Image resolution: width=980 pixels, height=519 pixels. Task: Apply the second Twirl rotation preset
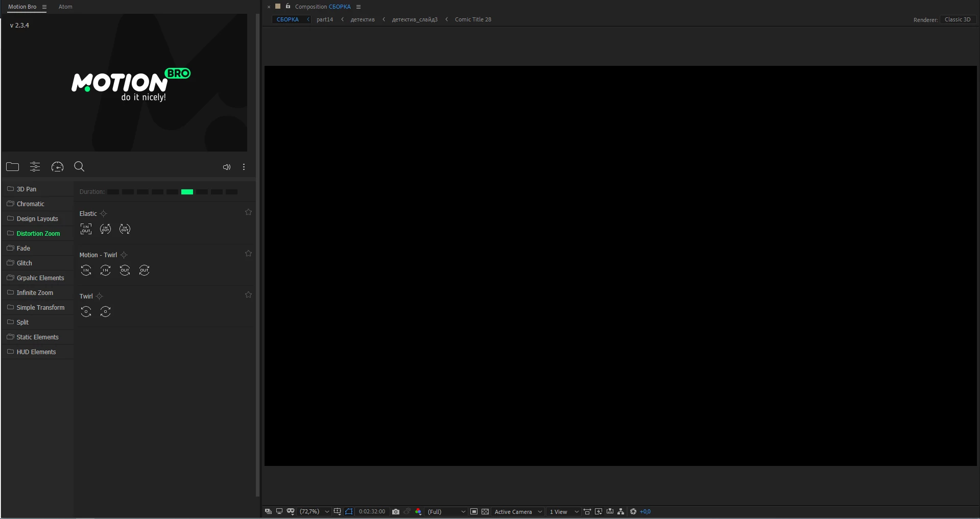pyautogui.click(x=105, y=312)
